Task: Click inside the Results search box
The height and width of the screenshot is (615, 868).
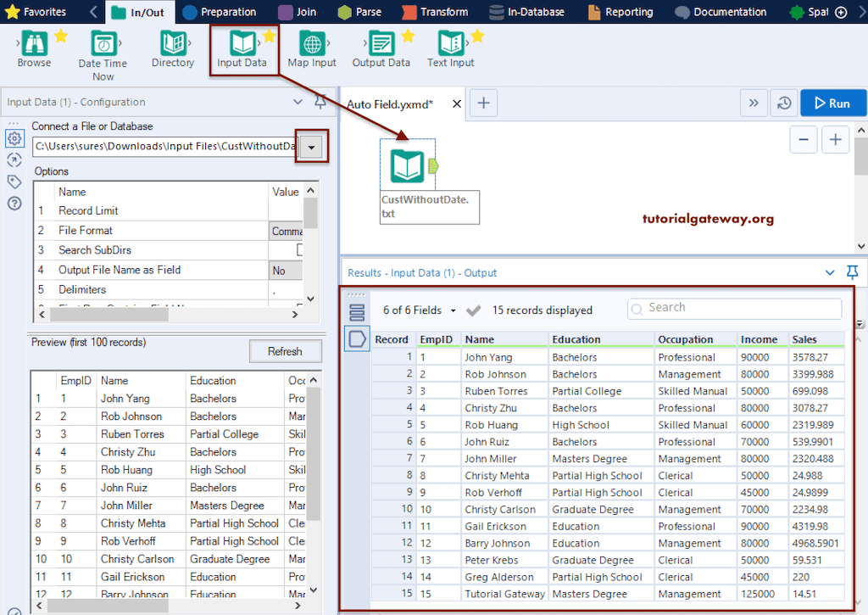Action: (x=734, y=308)
